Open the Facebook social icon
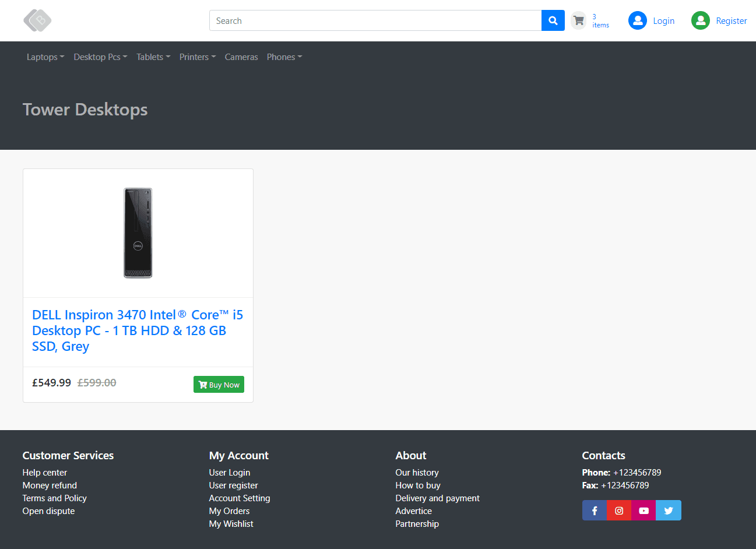 coord(595,511)
